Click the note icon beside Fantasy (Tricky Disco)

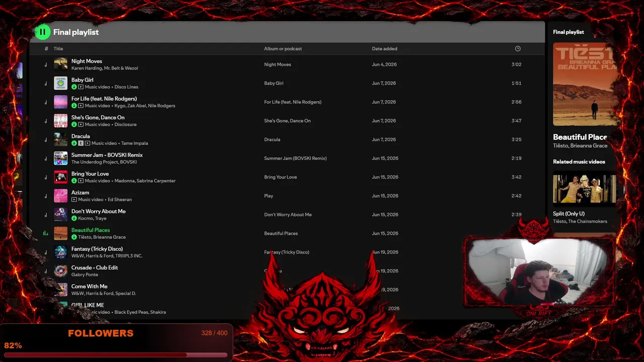(46, 252)
